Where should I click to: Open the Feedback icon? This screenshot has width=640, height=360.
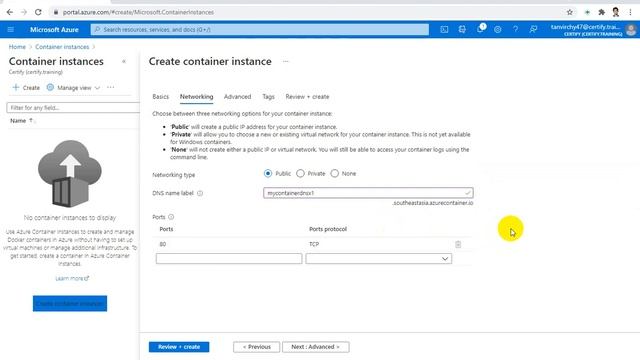[x=533, y=29]
